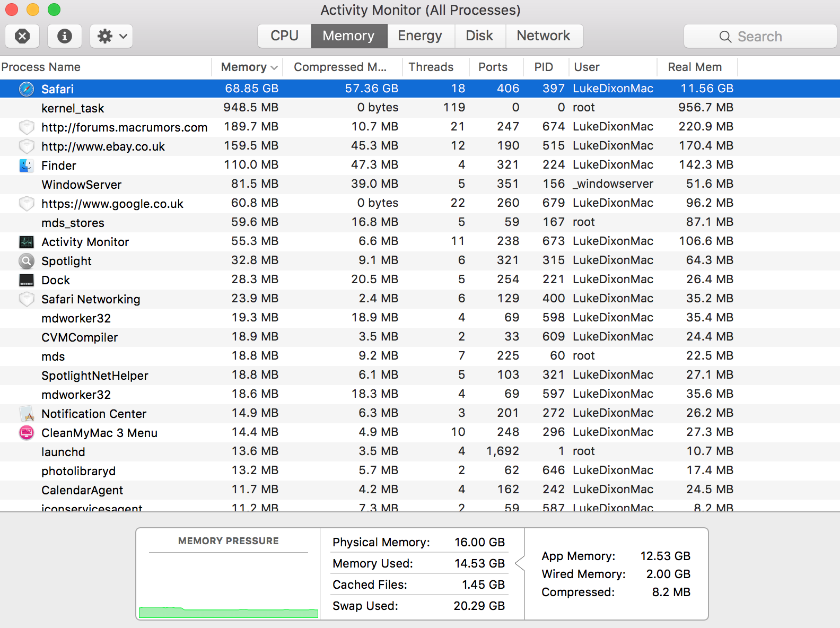Click the shield icon beside www.ebay.co.uk
The height and width of the screenshot is (628, 840).
click(x=27, y=146)
